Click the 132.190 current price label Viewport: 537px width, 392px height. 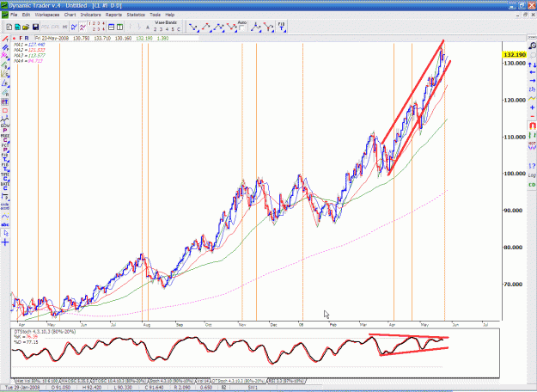pyautogui.click(x=515, y=55)
